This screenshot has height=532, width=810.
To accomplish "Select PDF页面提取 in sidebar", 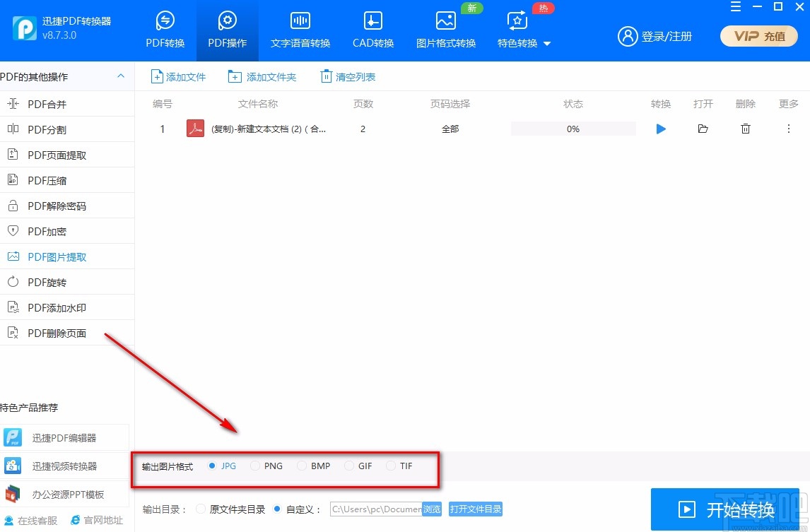I will pyautogui.click(x=67, y=155).
